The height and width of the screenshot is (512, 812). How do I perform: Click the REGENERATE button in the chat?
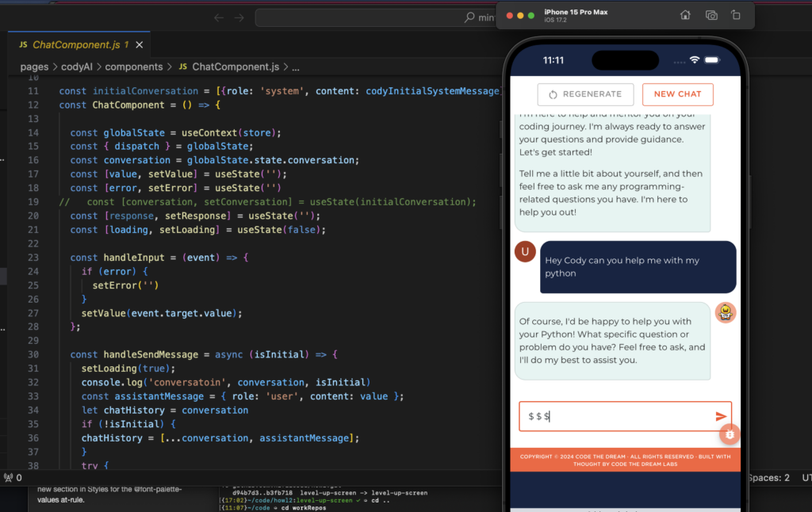585,94
